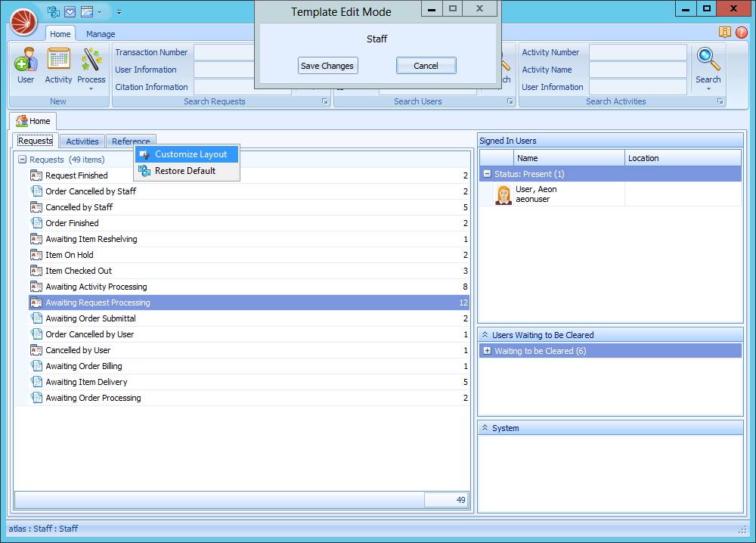The image size is (756, 543).
Task: Expand the Waiting to be Cleared group
Action: pos(487,351)
